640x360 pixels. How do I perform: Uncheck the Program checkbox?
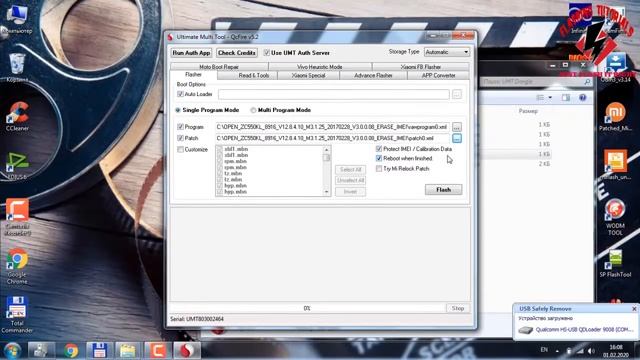(x=180, y=127)
